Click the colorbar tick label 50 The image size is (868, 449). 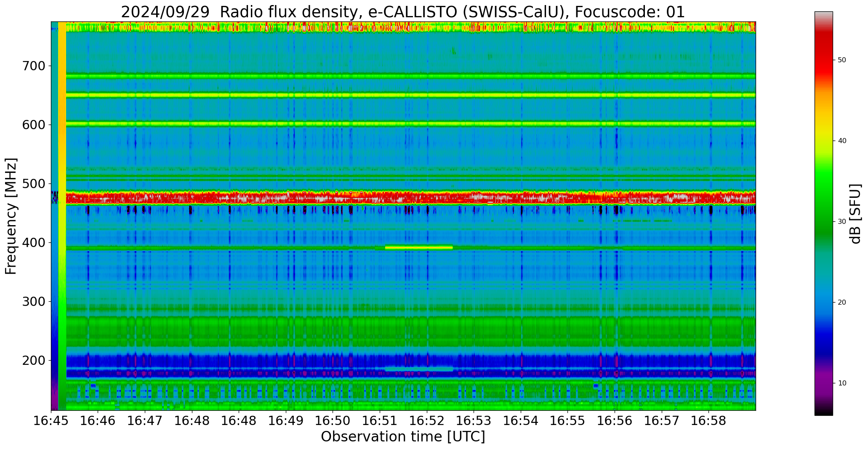(842, 60)
